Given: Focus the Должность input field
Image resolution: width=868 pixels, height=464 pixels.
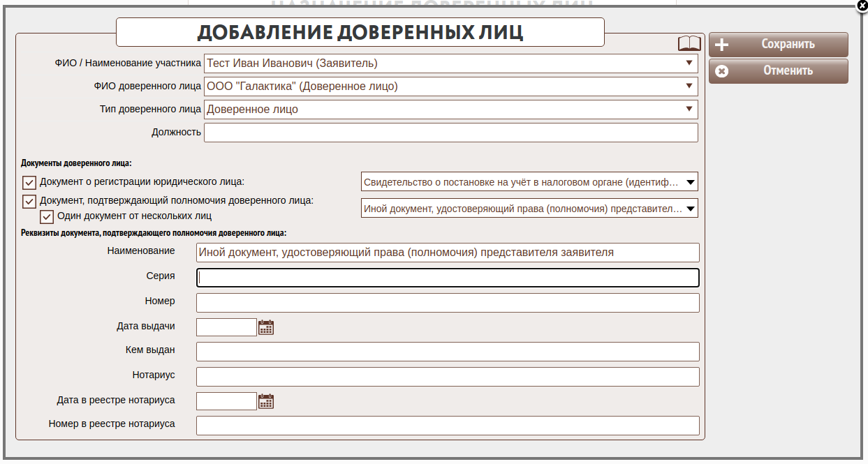Looking at the screenshot, I should tap(450, 133).
